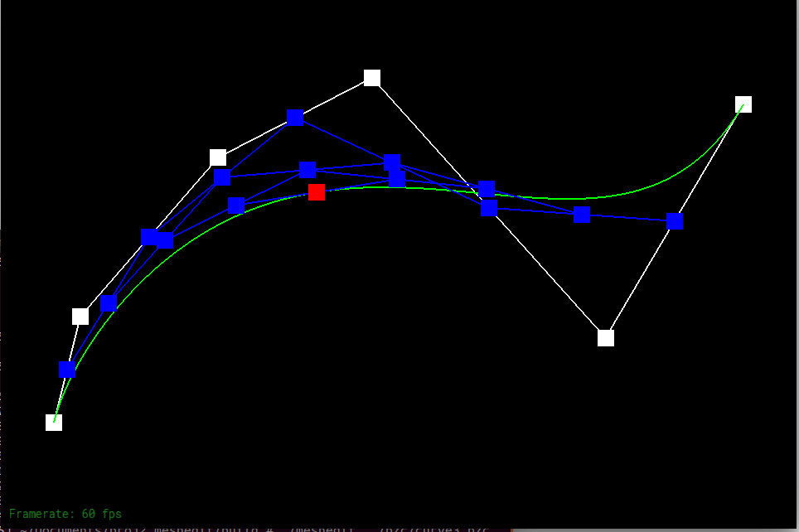This screenshot has width=799, height=532.
Task: Click the blue square directly below the third white control point
Action: point(222,177)
